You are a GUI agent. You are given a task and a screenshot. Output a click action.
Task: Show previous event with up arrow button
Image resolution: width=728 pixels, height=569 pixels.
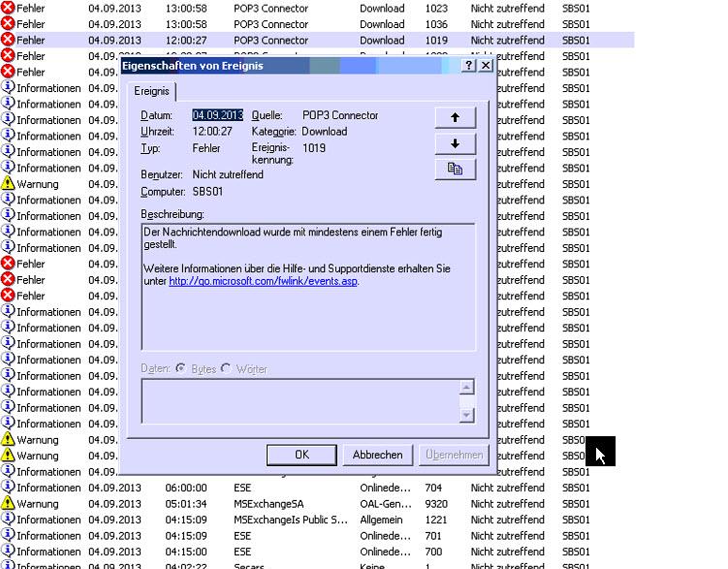coord(456,117)
